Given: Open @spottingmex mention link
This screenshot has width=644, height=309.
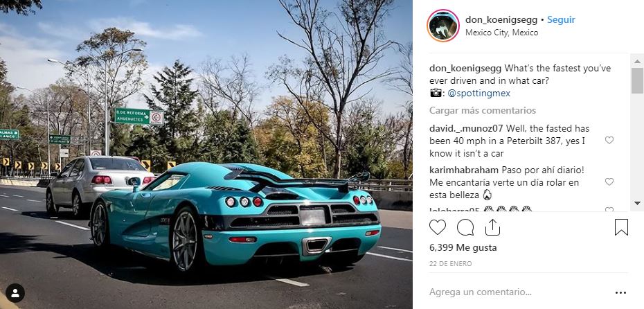Looking at the screenshot, I should tap(479, 94).
